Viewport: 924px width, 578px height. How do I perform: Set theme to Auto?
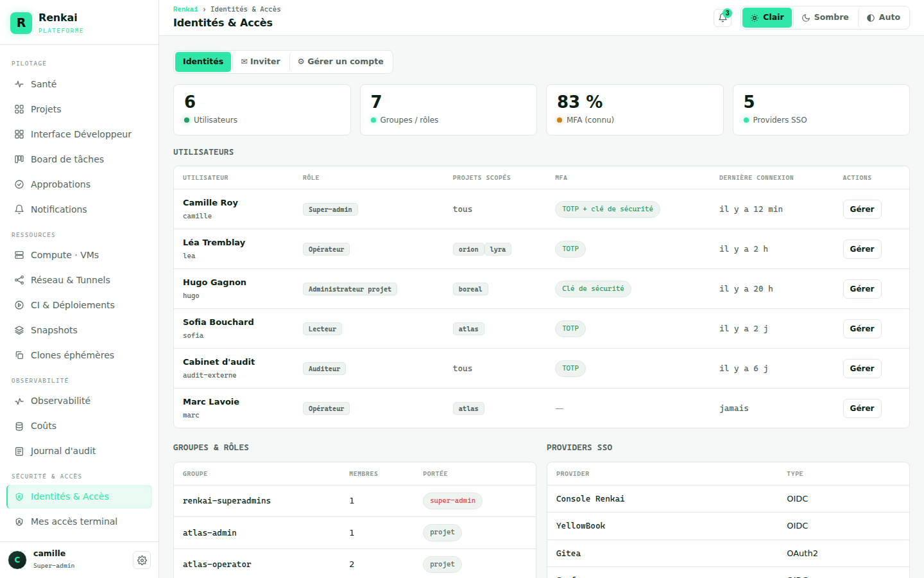pyautogui.click(x=883, y=17)
